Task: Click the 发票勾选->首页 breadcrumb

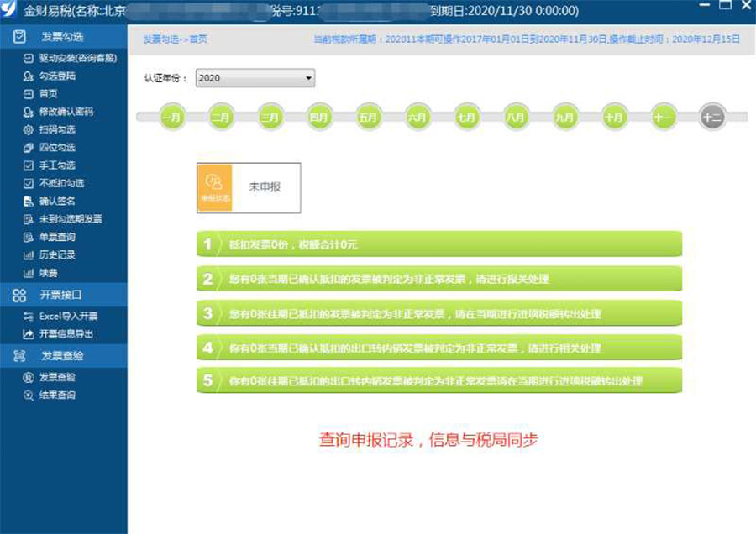Action: 175,39
